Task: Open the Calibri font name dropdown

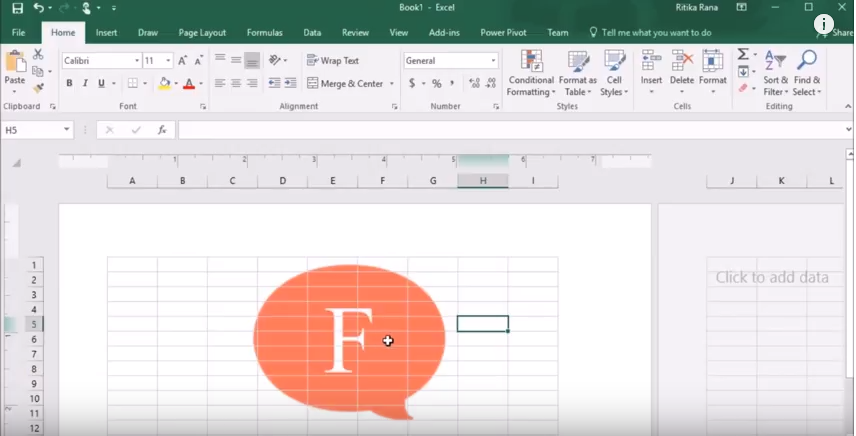Action: pos(137,61)
